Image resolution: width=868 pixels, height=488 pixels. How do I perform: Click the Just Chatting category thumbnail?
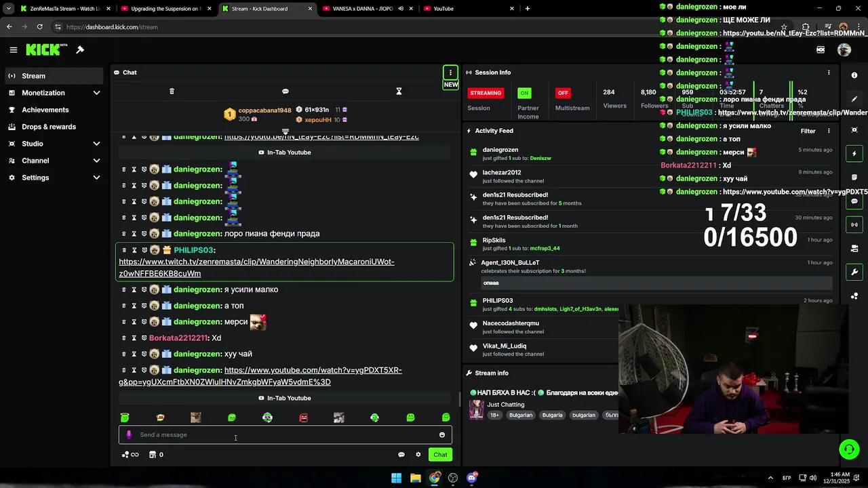477,409
